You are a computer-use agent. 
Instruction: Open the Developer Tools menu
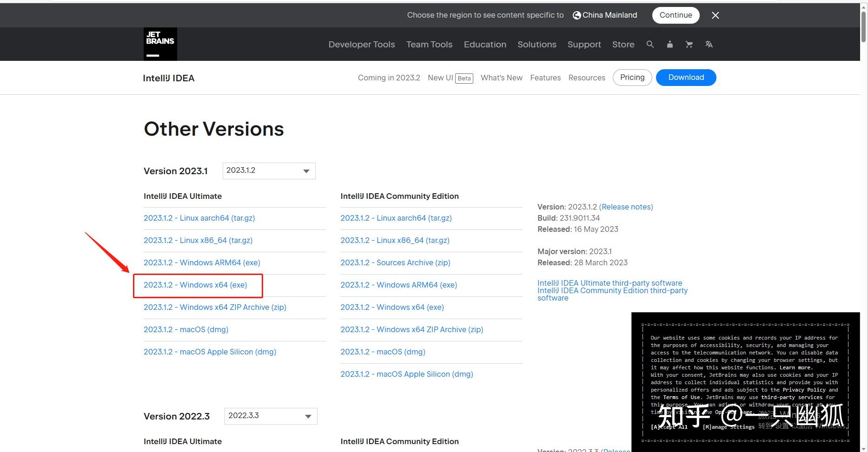pyautogui.click(x=362, y=44)
